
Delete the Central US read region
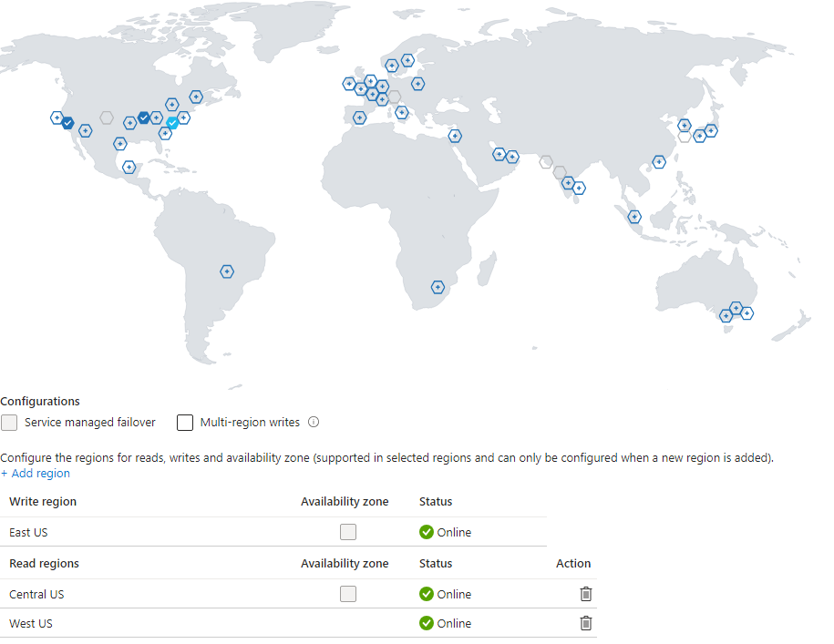(586, 594)
